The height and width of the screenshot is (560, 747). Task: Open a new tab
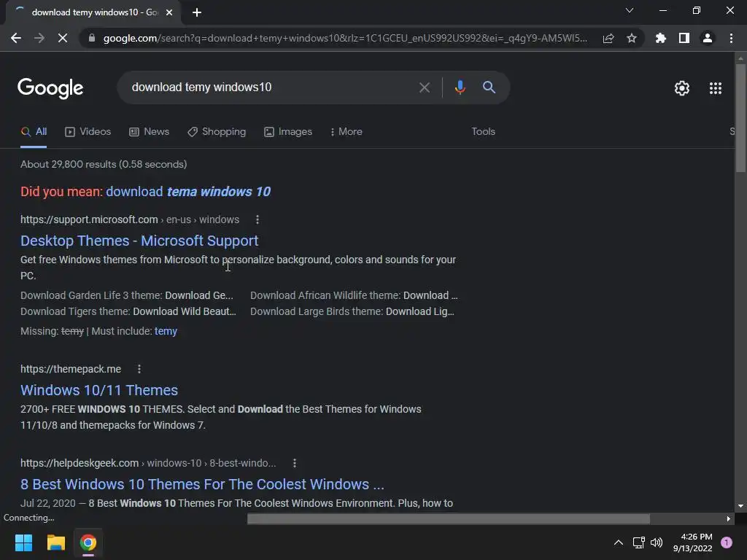(197, 12)
